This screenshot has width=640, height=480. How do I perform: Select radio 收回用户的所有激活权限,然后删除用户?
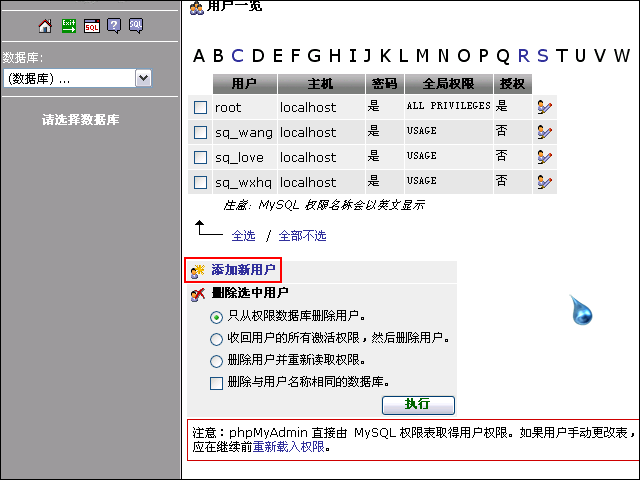216,339
